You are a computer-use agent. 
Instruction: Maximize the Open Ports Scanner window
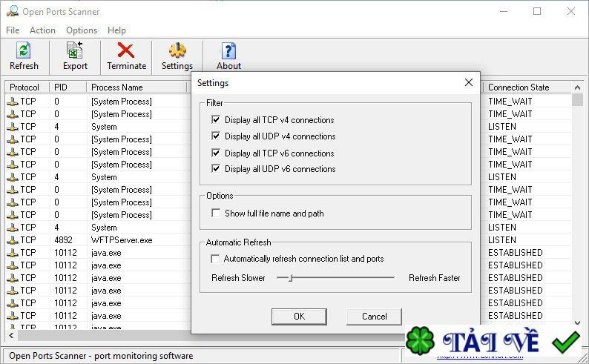tap(537, 11)
